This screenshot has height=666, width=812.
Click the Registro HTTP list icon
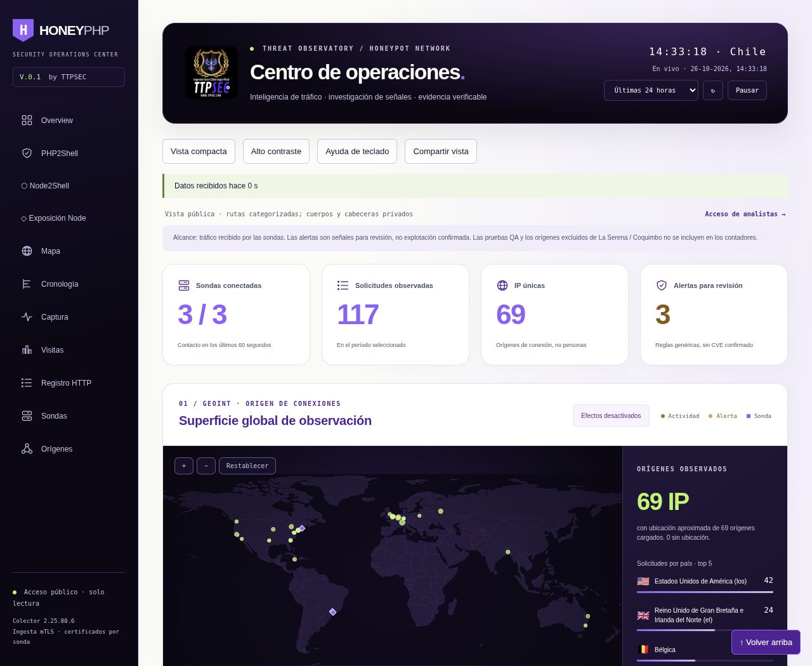(x=27, y=383)
